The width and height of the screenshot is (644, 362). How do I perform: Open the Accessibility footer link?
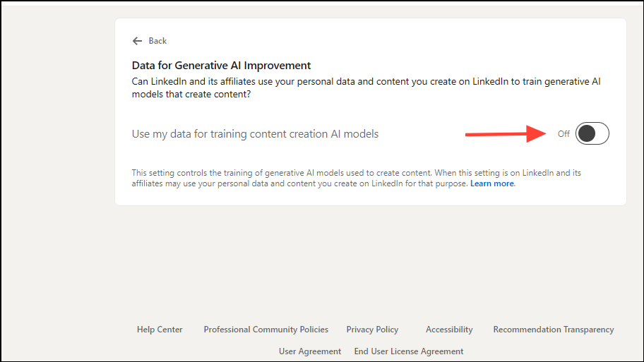click(449, 330)
